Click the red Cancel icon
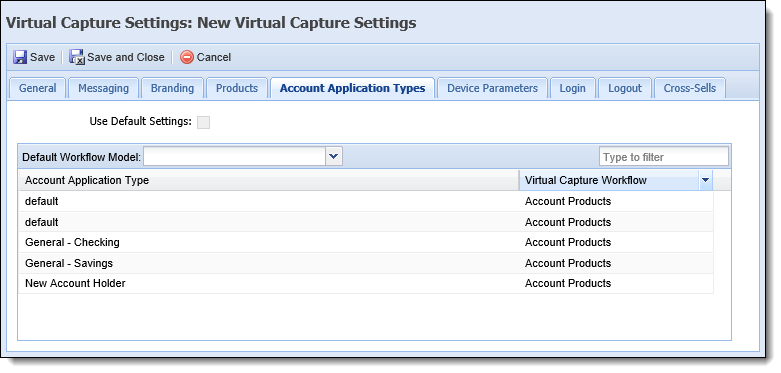Viewport: 781px width, 373px height. 187,57
